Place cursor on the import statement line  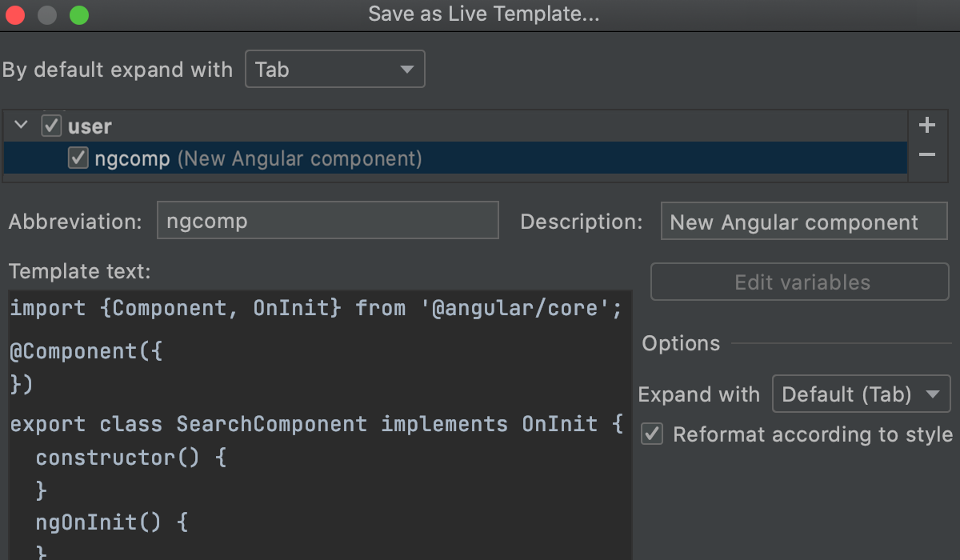tap(315, 308)
